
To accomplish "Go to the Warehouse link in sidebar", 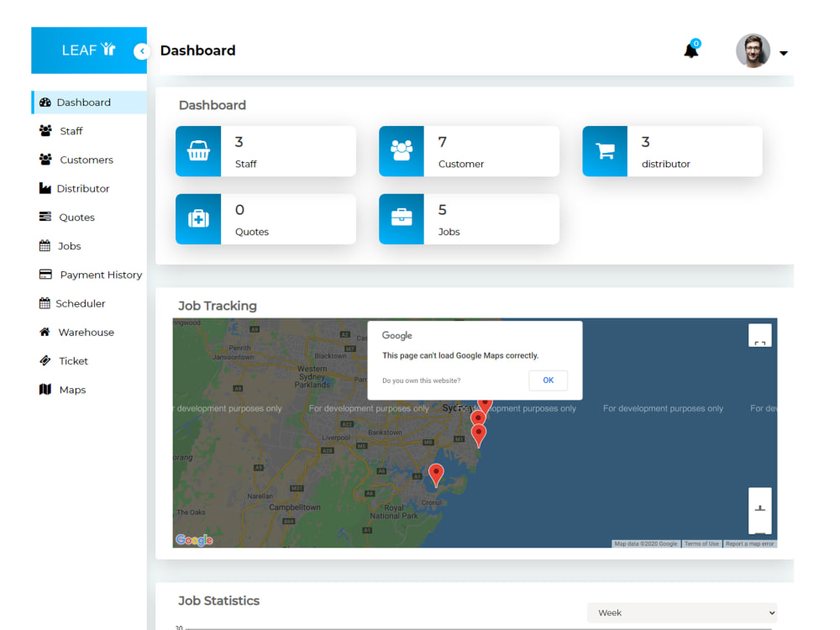I will [x=89, y=332].
